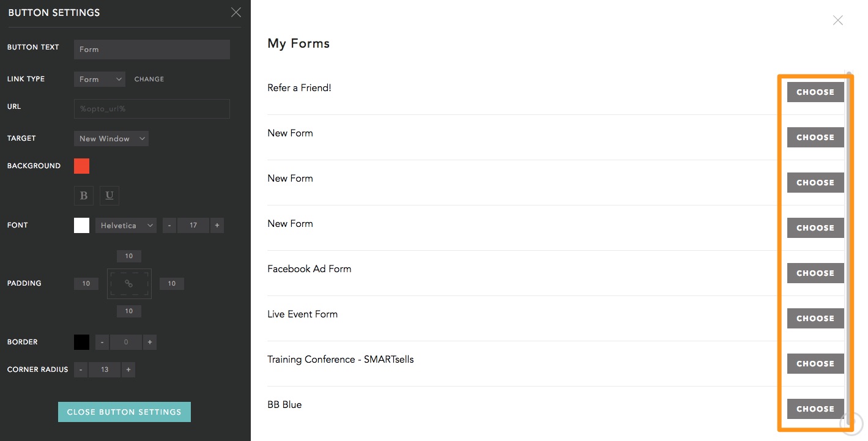This screenshot has height=441, width=868.
Task: Increase border width with plus button
Action: tap(149, 342)
